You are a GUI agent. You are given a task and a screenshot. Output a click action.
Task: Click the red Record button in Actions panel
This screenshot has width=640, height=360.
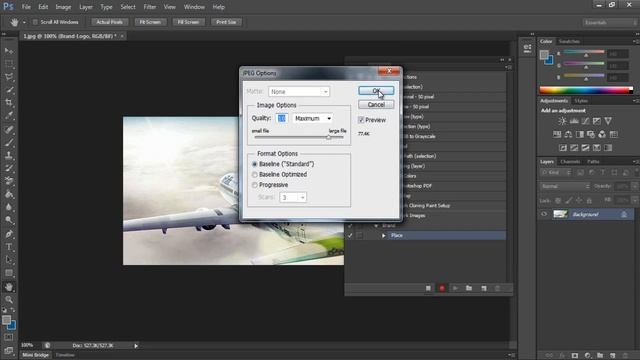442,288
